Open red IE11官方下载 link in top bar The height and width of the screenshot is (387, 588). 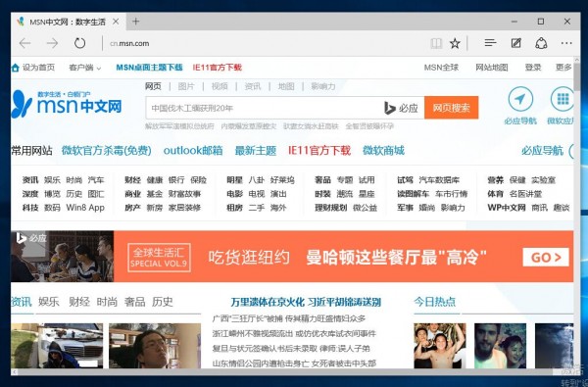tap(218, 68)
